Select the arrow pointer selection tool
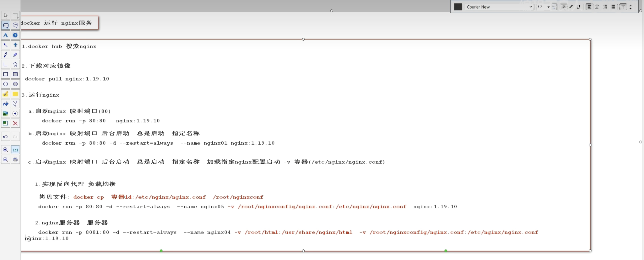Viewport: 644px width, 260px height. (5, 16)
